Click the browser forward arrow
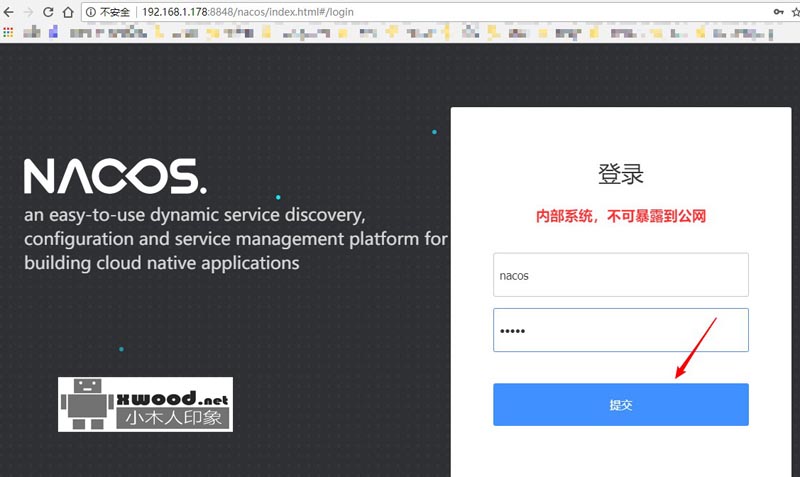Image resolution: width=800 pixels, height=477 pixels. 27,12
